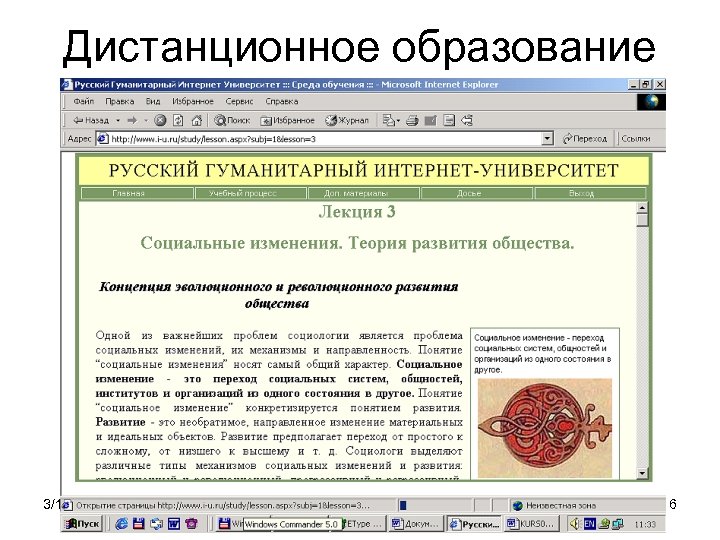Click the green tray icon beside EN
The height and width of the screenshot is (540, 720).
[604, 523]
